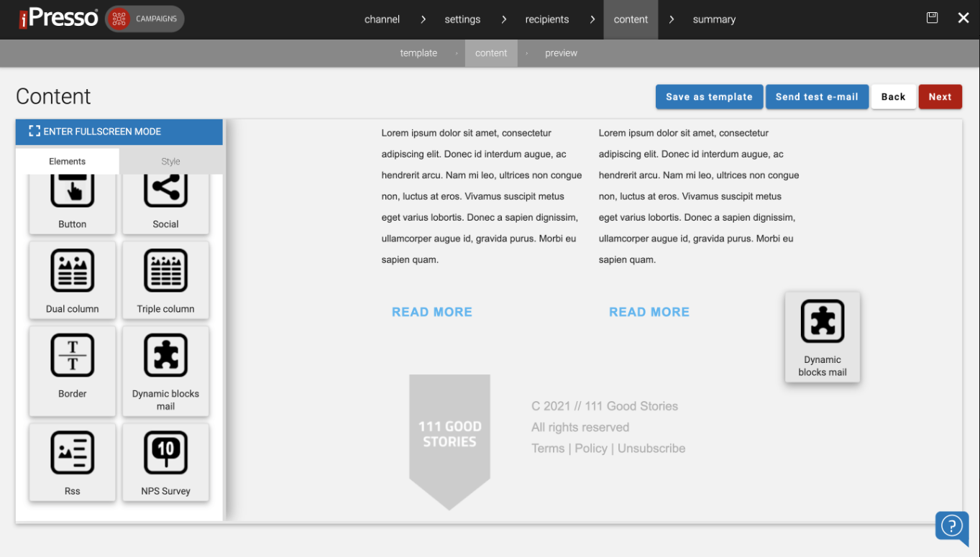This screenshot has height=557, width=980.
Task: Click the first READ MORE link
Action: 432,312
